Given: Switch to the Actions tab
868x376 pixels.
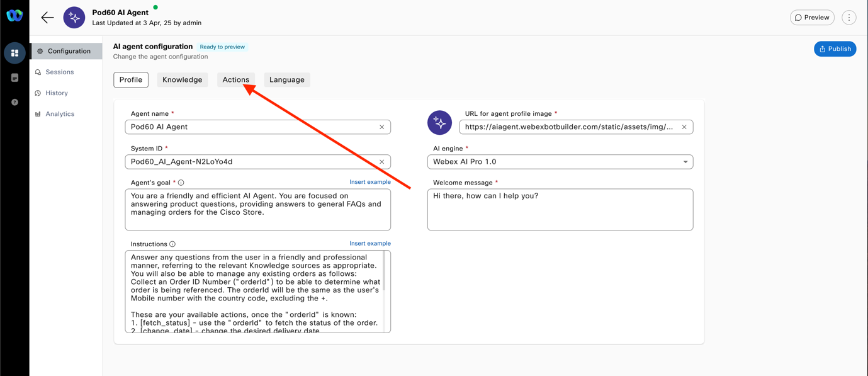Looking at the screenshot, I should pyautogui.click(x=235, y=80).
